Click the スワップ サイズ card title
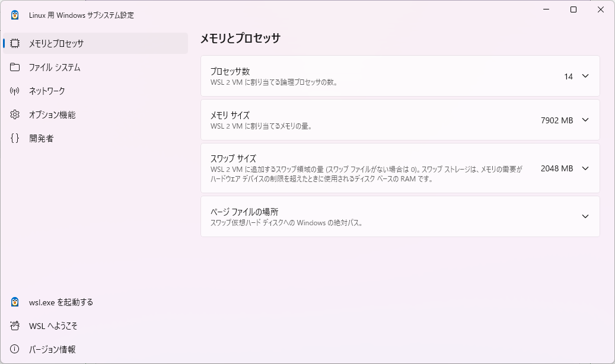 pos(234,158)
